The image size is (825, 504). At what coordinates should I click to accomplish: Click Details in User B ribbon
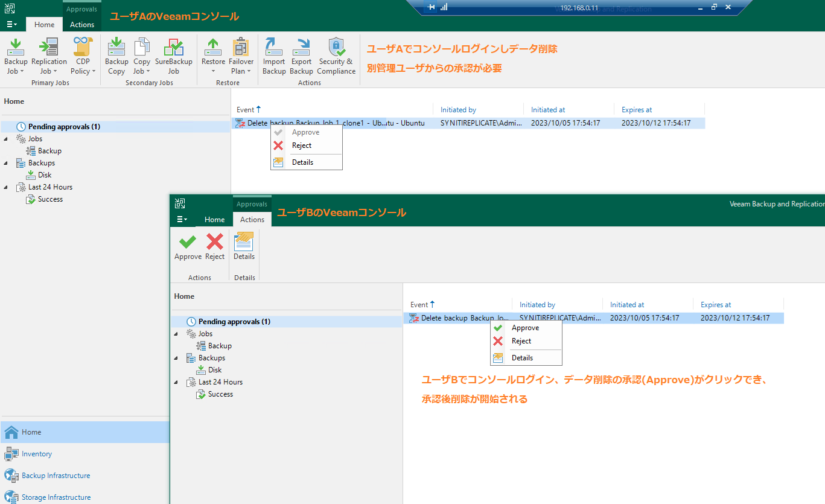point(244,247)
